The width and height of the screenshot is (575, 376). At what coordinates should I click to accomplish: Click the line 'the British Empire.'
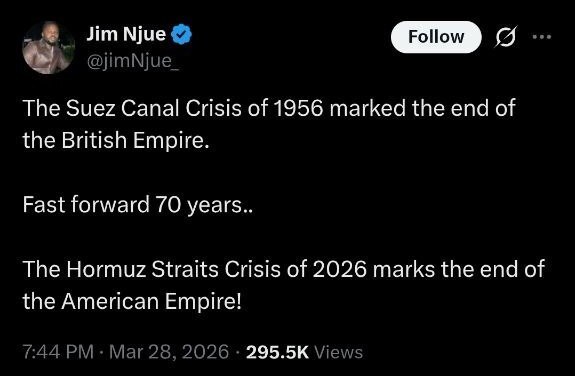(x=116, y=140)
